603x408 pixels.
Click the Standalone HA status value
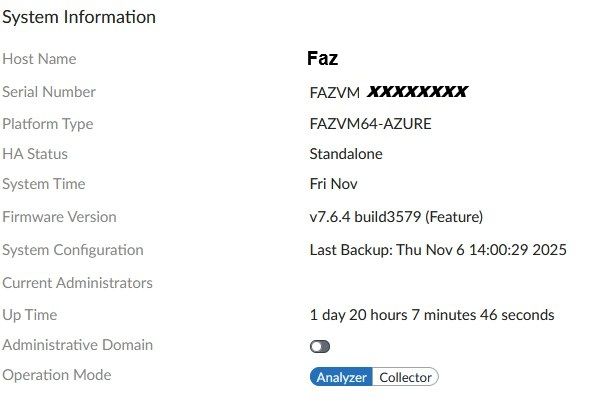[x=346, y=154]
